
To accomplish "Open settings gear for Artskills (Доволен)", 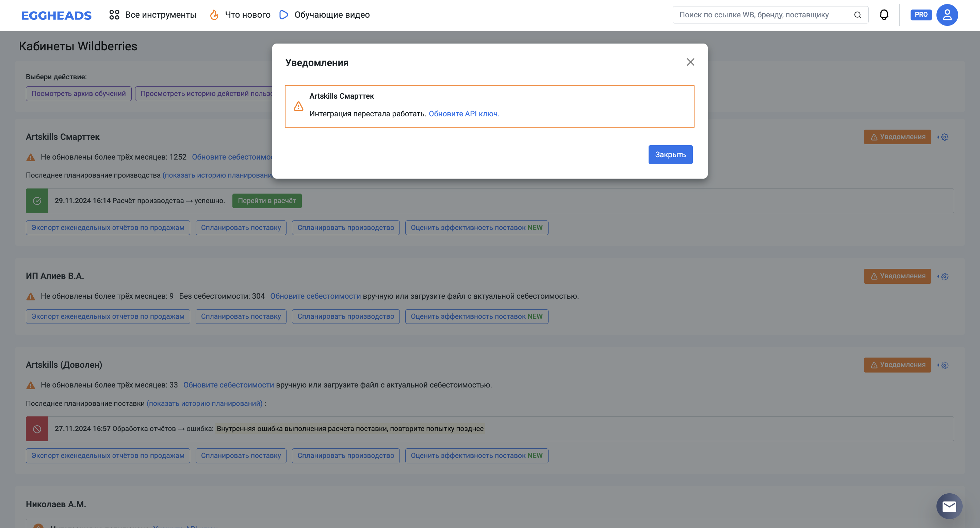I will coord(944,365).
